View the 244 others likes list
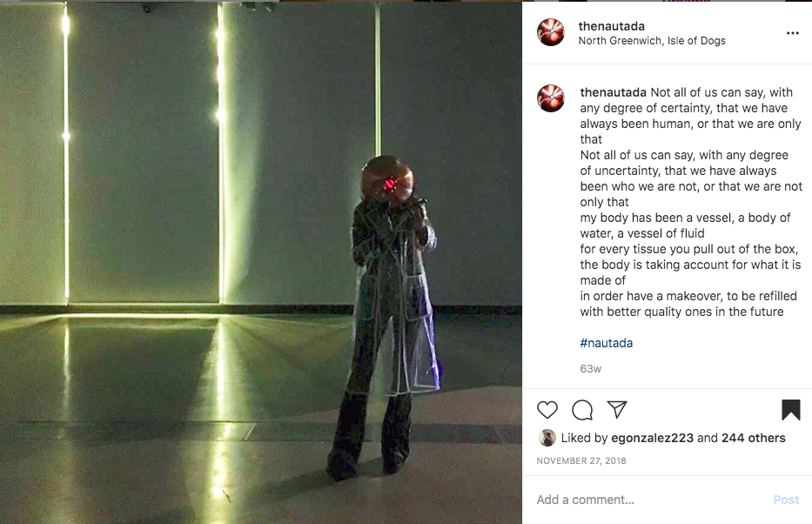 click(x=753, y=438)
